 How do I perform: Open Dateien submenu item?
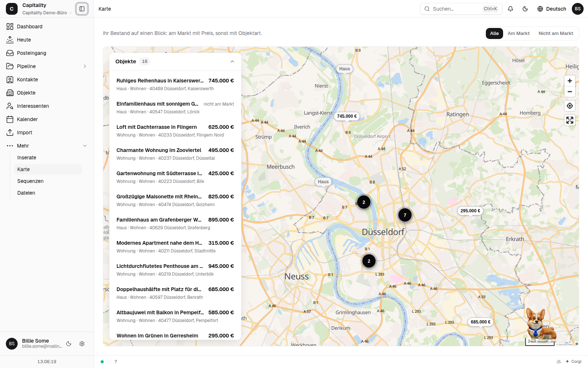click(48, 193)
